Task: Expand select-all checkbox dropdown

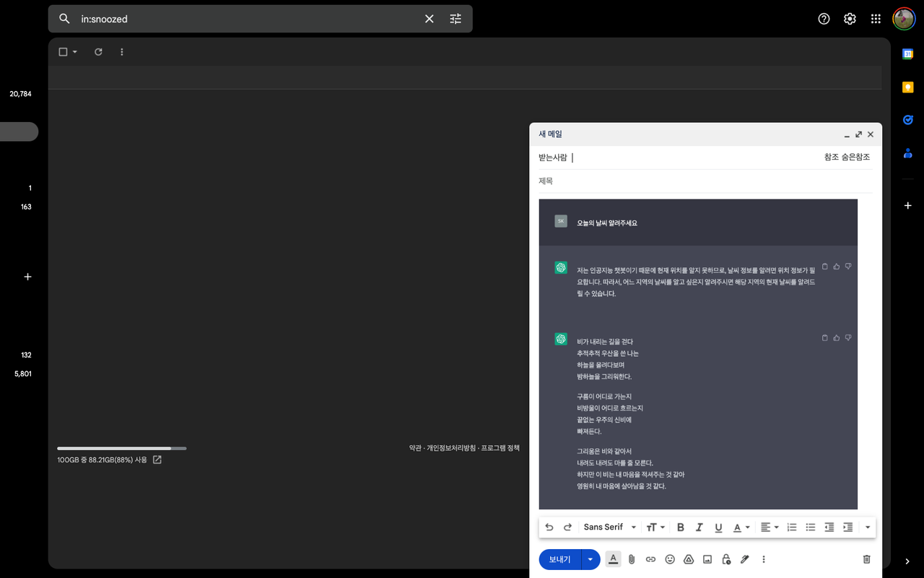Action: pyautogui.click(x=75, y=52)
